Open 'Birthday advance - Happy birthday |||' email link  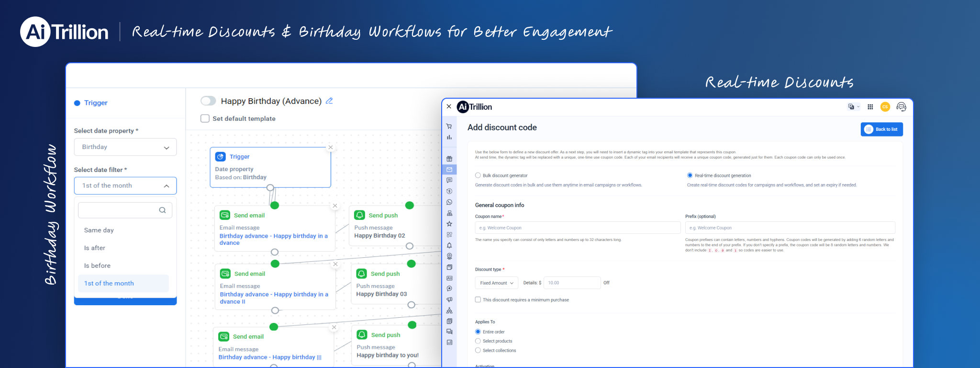(x=270, y=357)
